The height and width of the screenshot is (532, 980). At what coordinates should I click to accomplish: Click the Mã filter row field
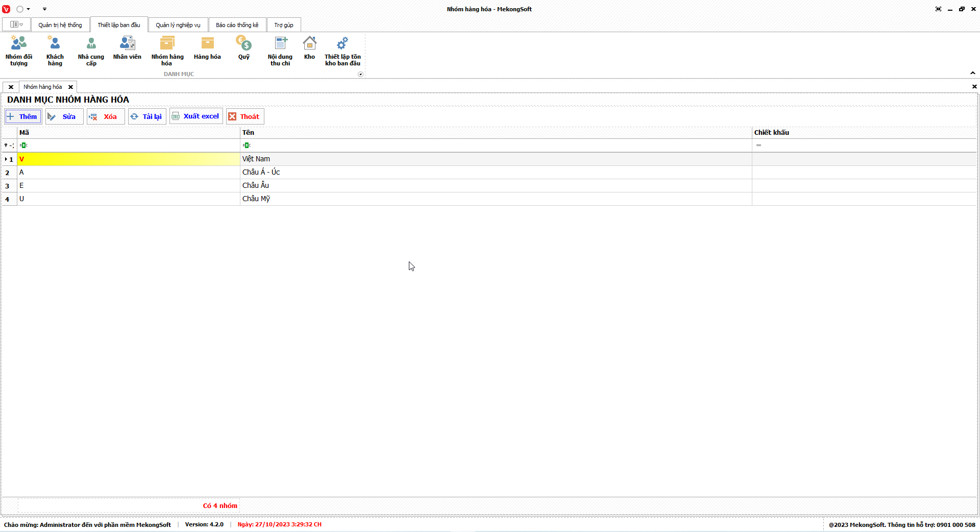(129, 146)
